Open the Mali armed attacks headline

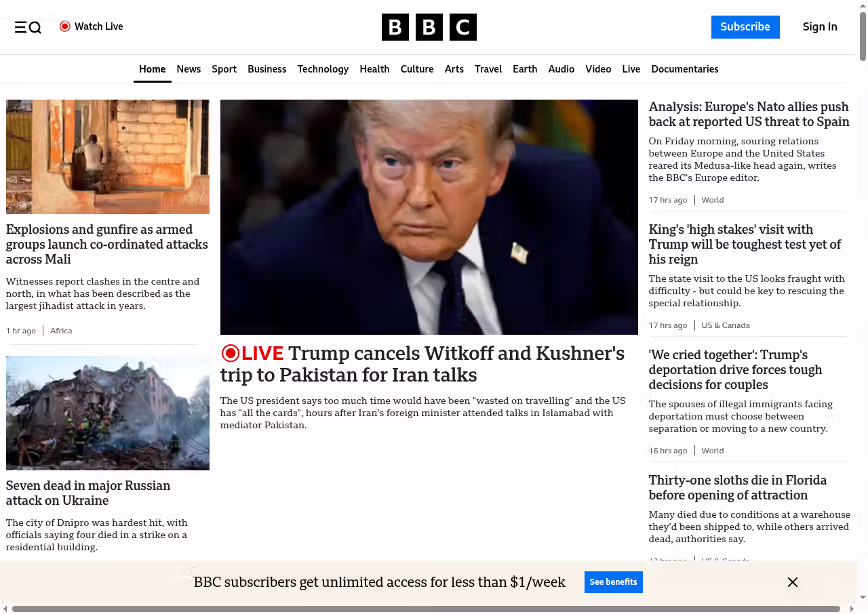tap(107, 244)
